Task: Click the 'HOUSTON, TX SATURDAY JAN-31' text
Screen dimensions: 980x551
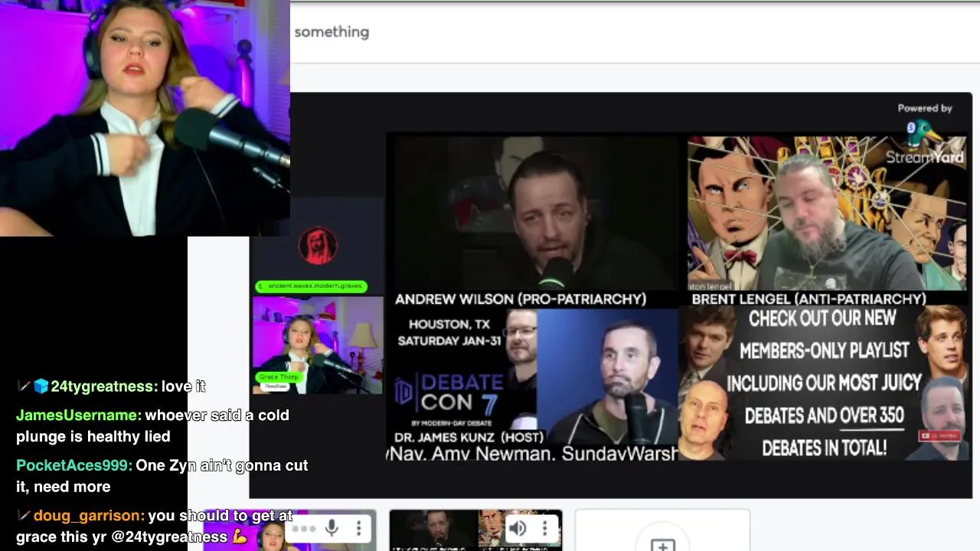Action: point(449,332)
